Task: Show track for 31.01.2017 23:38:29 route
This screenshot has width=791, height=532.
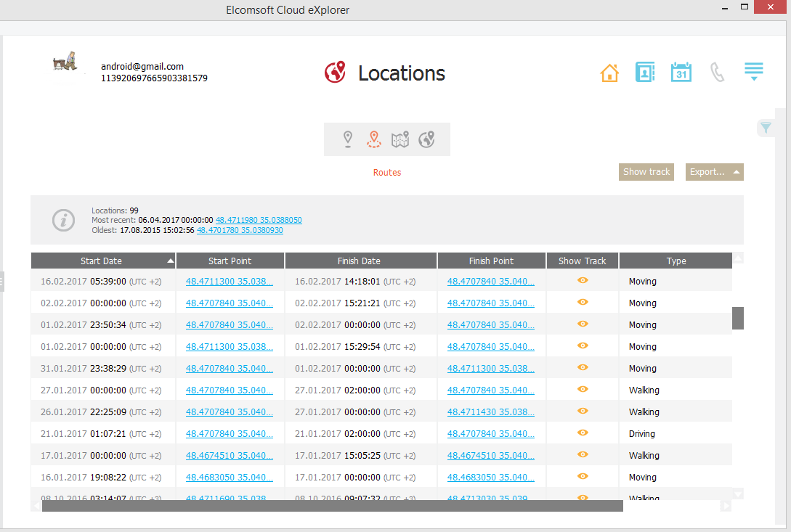Action: 583,367
